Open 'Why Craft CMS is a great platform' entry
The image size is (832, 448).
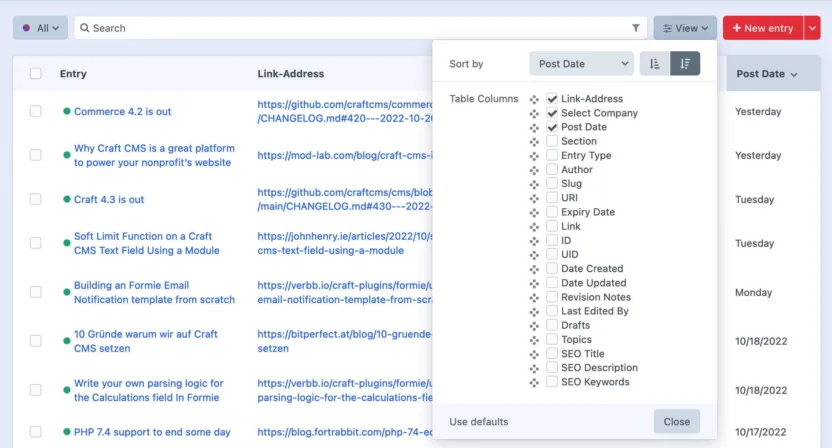pyautogui.click(x=154, y=156)
